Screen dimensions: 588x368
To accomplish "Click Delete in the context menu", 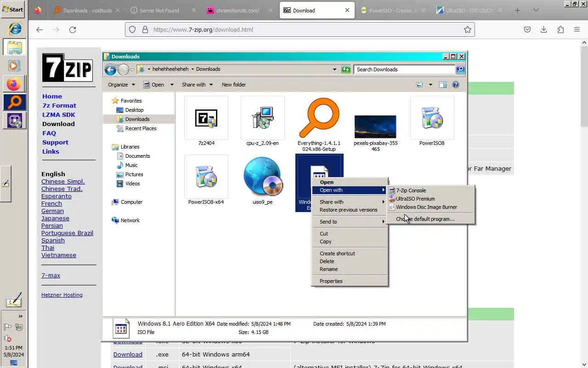I will pos(350,261).
